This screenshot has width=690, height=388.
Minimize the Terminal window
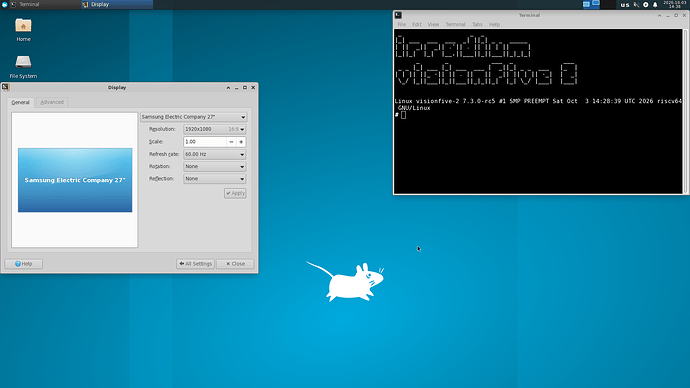(x=668, y=15)
